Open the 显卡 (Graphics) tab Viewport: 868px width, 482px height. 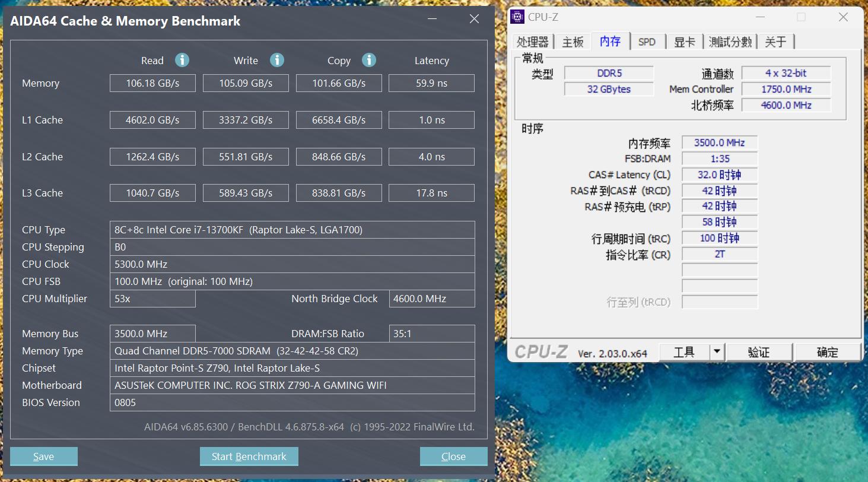click(x=684, y=41)
